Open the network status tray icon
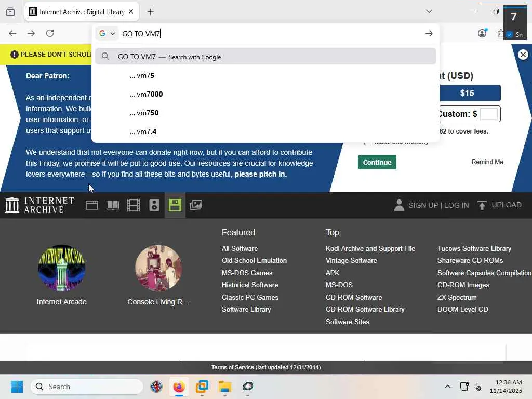This screenshot has height=399, width=532. 464,387
